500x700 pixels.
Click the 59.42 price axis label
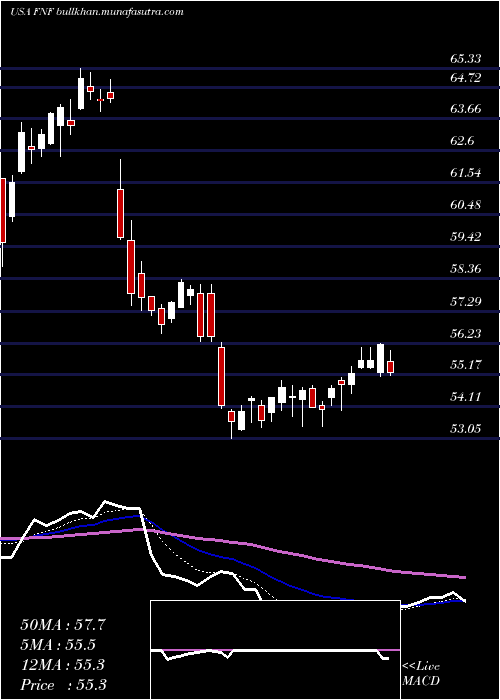[465, 237]
